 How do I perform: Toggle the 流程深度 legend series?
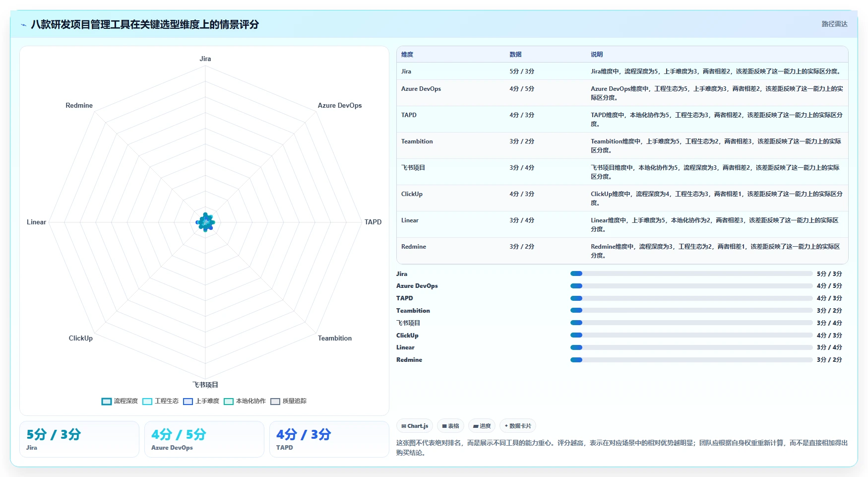(120, 401)
